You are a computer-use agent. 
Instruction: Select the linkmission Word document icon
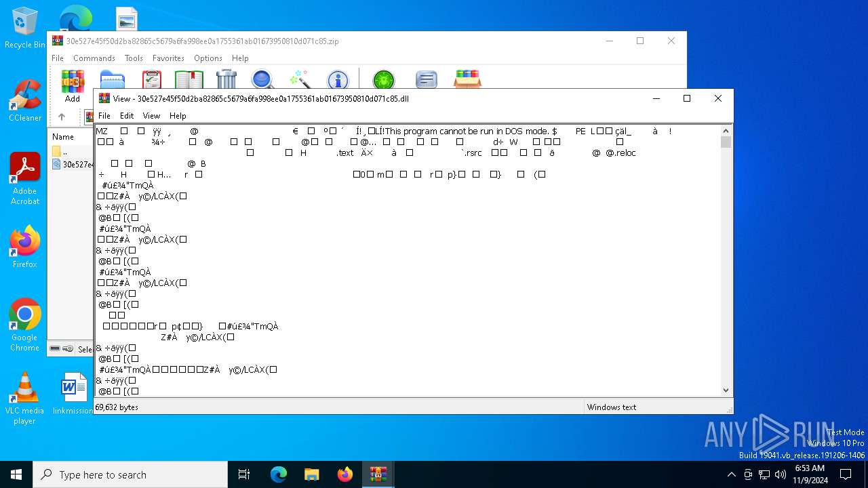point(73,393)
